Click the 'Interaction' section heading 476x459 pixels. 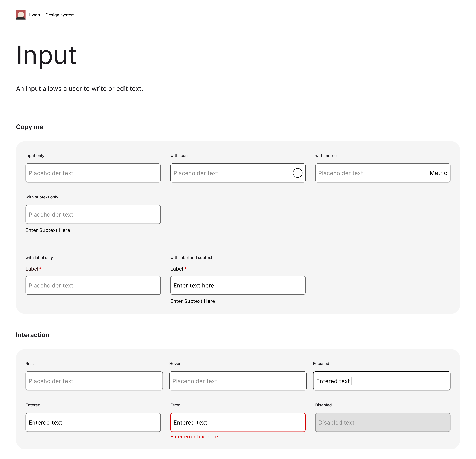coord(33,335)
